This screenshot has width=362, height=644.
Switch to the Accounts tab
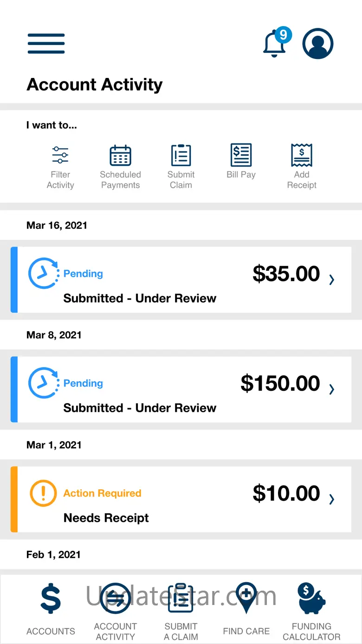click(x=51, y=609)
